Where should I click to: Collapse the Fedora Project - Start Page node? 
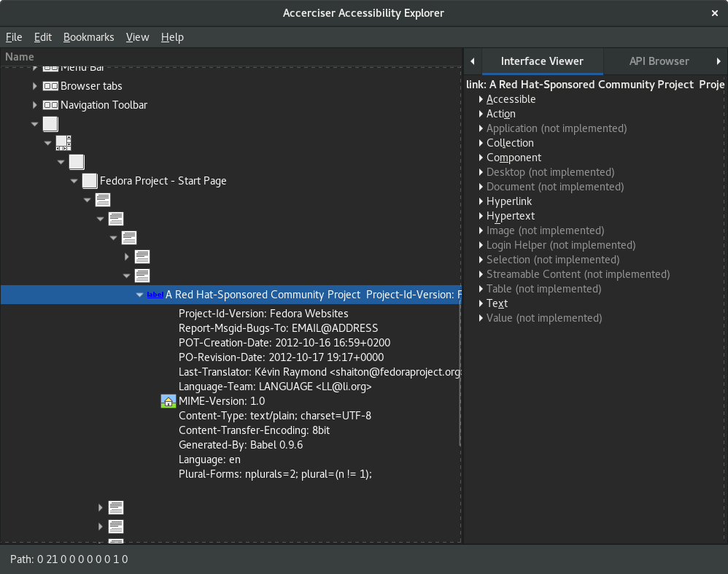[74, 181]
